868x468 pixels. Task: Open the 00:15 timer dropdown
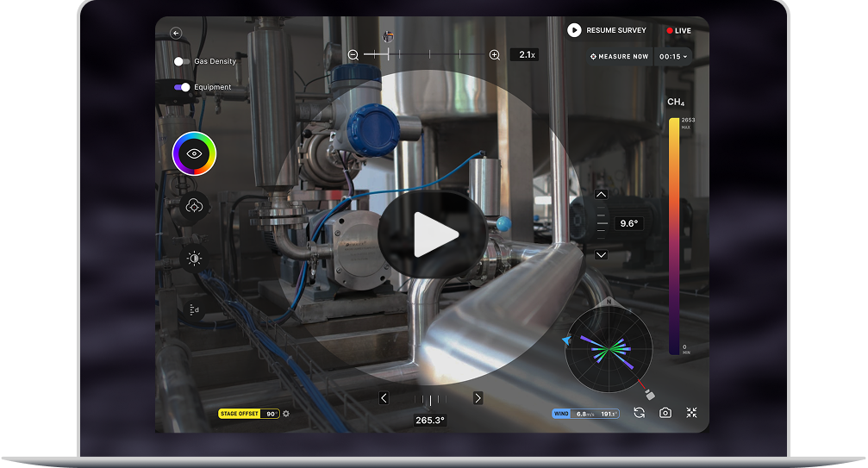673,57
